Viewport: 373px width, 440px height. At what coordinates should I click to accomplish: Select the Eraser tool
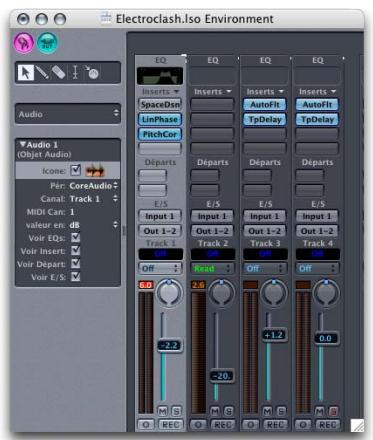59,72
